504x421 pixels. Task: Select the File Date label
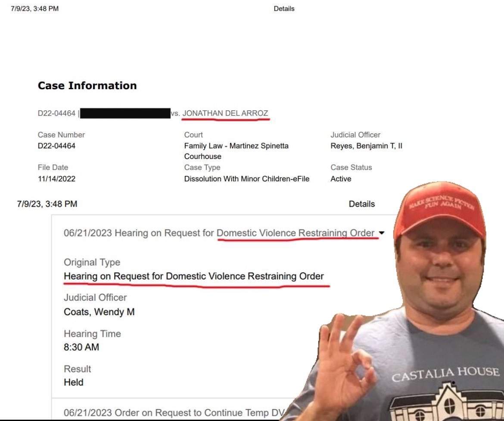pos(53,167)
